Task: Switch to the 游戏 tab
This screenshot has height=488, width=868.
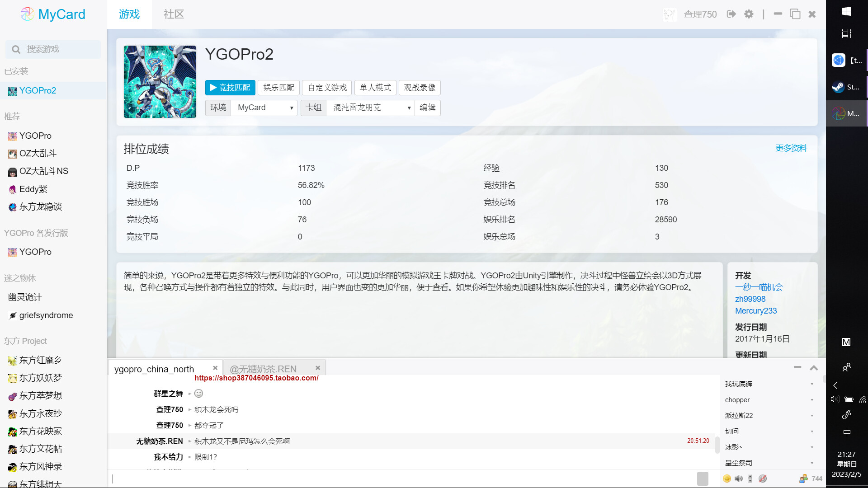Action: coord(129,14)
